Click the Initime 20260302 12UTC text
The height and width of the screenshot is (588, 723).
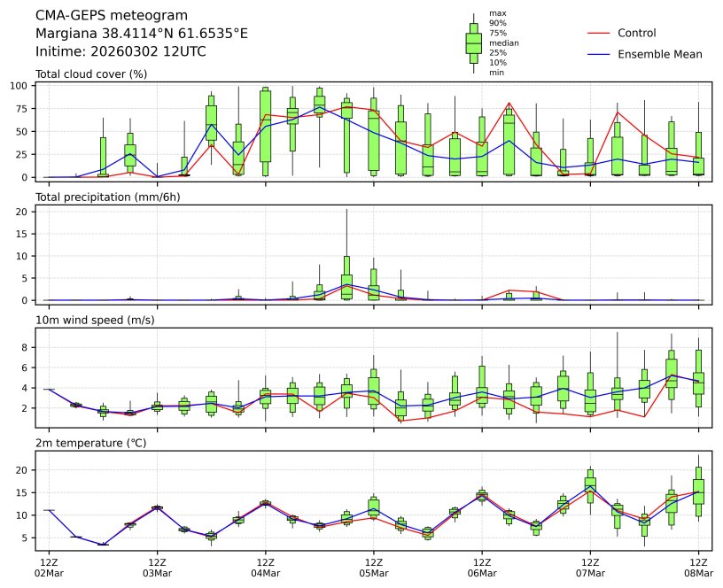pos(120,51)
